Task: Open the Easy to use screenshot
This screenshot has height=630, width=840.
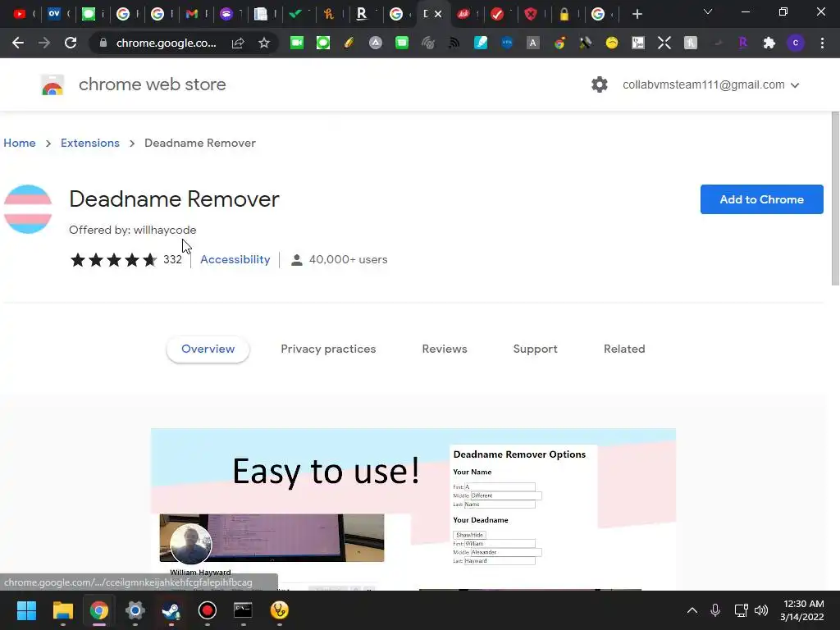Action: tap(413, 509)
